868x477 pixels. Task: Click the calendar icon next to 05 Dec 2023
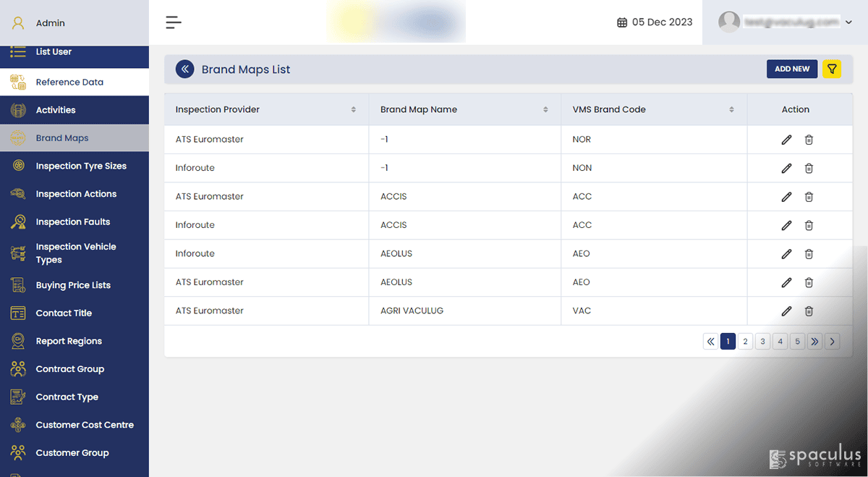[622, 22]
